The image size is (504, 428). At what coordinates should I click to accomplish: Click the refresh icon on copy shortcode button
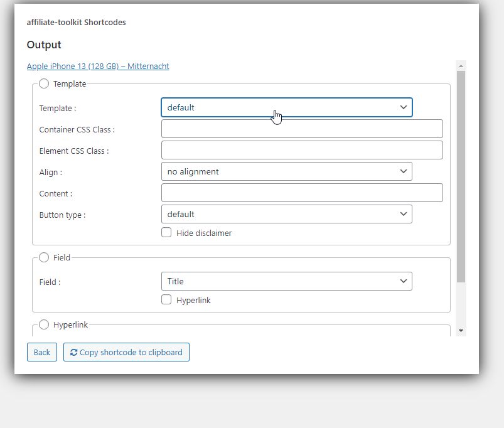tap(73, 353)
